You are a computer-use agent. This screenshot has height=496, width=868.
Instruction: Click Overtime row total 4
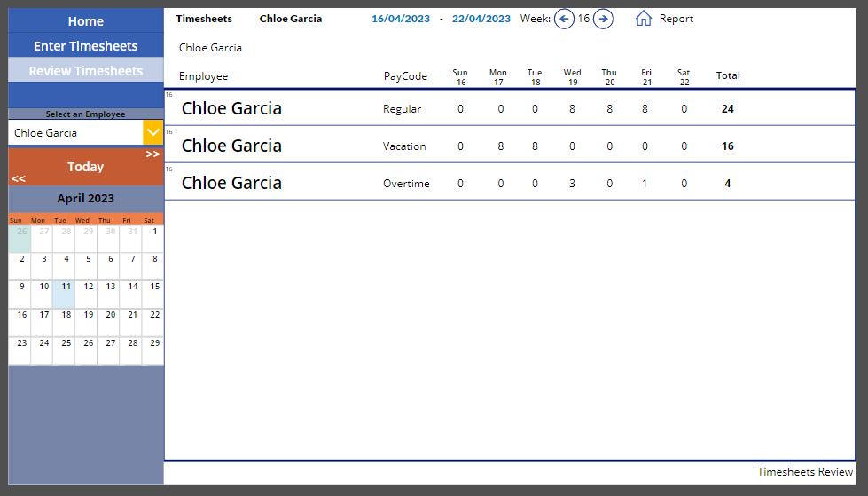pos(727,184)
